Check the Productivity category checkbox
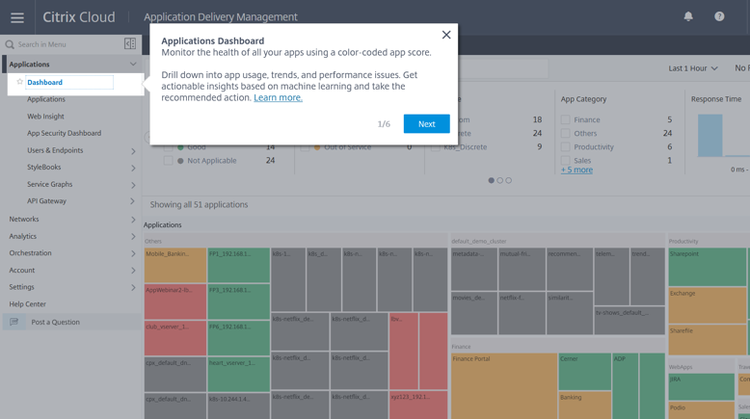The image size is (750, 419). (565, 147)
